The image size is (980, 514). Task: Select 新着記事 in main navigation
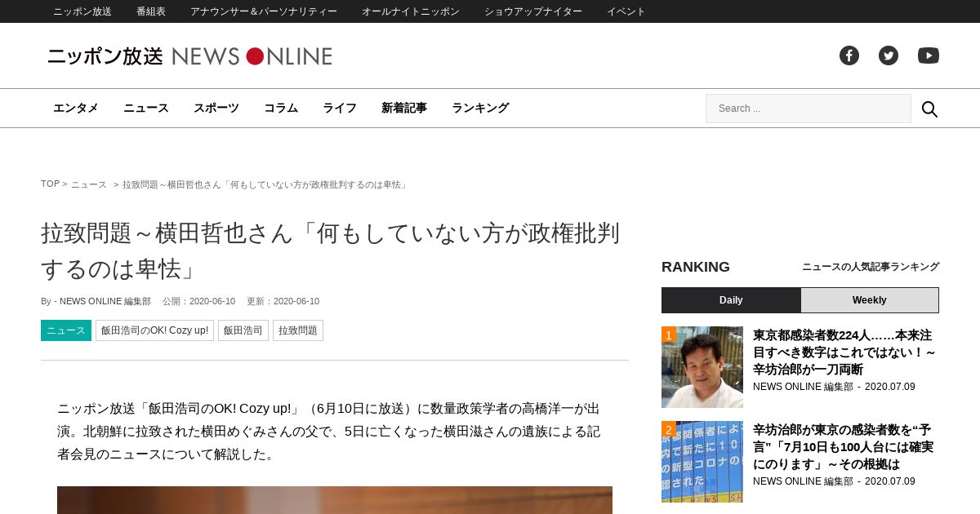click(x=404, y=108)
